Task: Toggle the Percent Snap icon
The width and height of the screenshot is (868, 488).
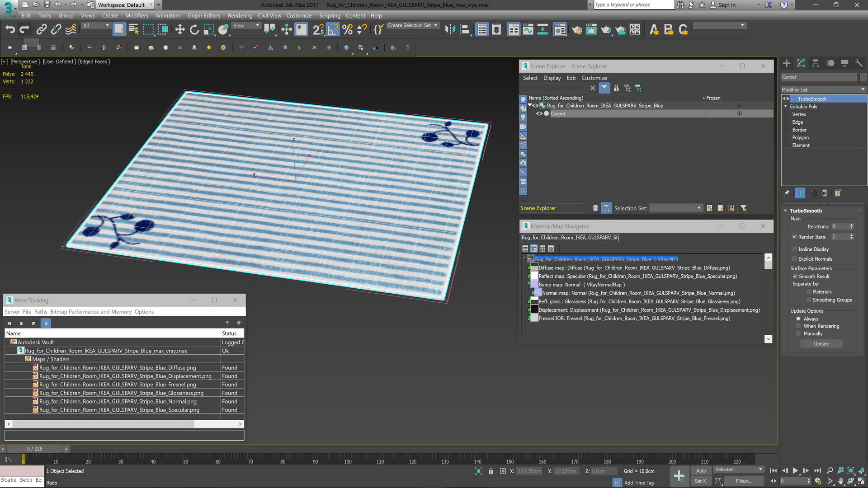Action: [348, 30]
